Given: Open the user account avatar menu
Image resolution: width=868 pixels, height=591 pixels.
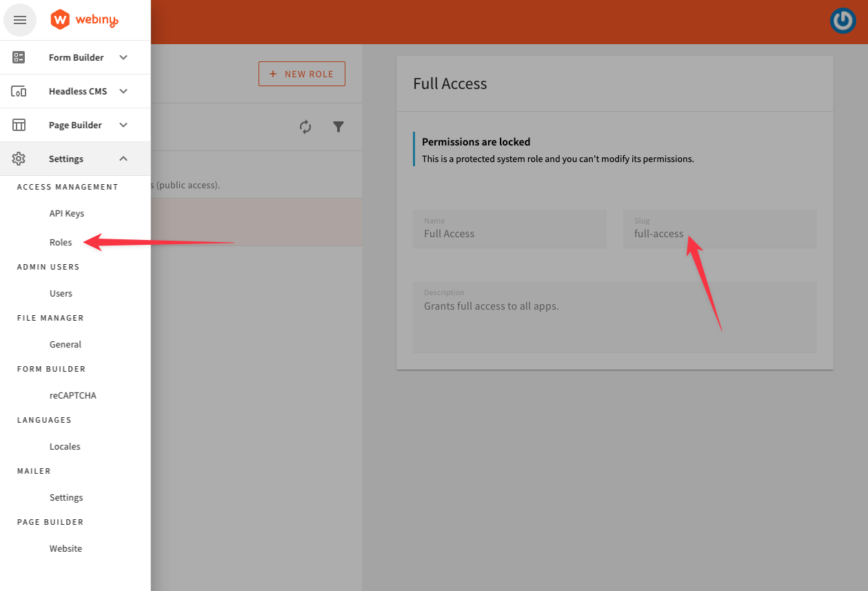Looking at the screenshot, I should coord(842,21).
